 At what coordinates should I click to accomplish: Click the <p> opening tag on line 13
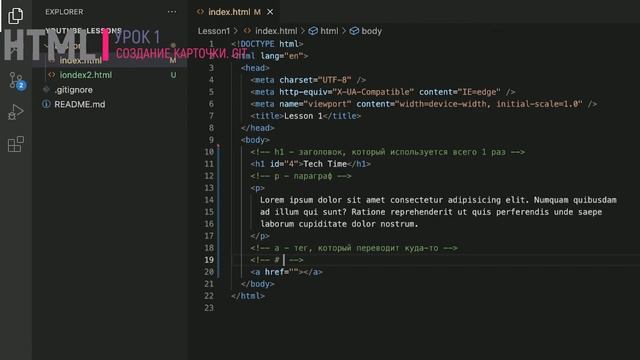click(258, 188)
